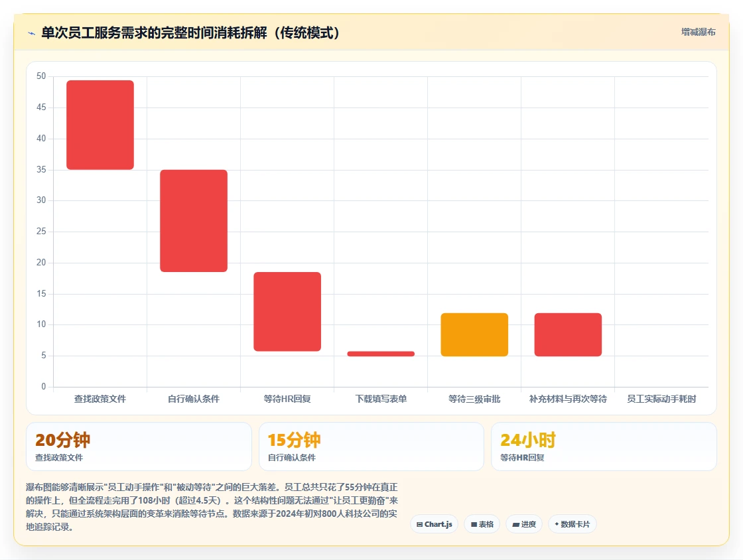Click y-axis value 25
This screenshot has height=560, width=743.
point(41,231)
